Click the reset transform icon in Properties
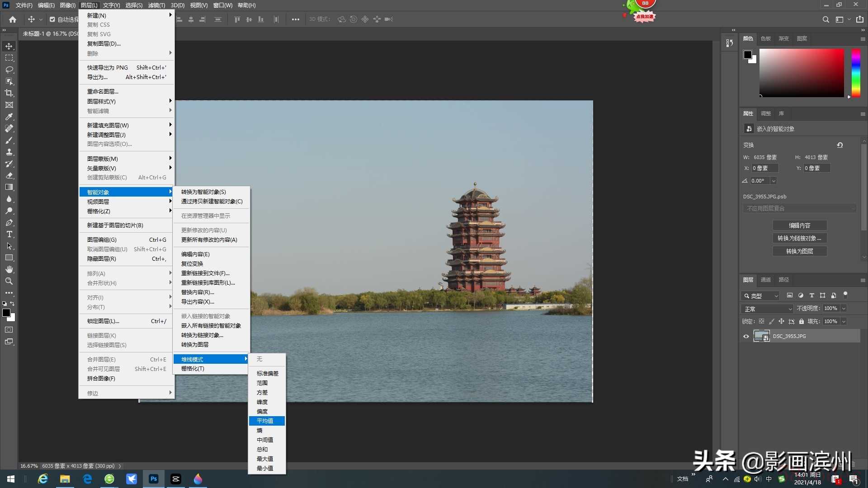Viewport: 868px width, 488px height. click(x=840, y=145)
